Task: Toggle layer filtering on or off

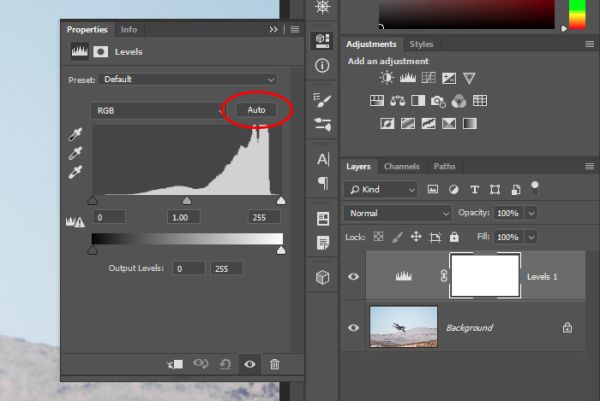Action: tap(535, 187)
